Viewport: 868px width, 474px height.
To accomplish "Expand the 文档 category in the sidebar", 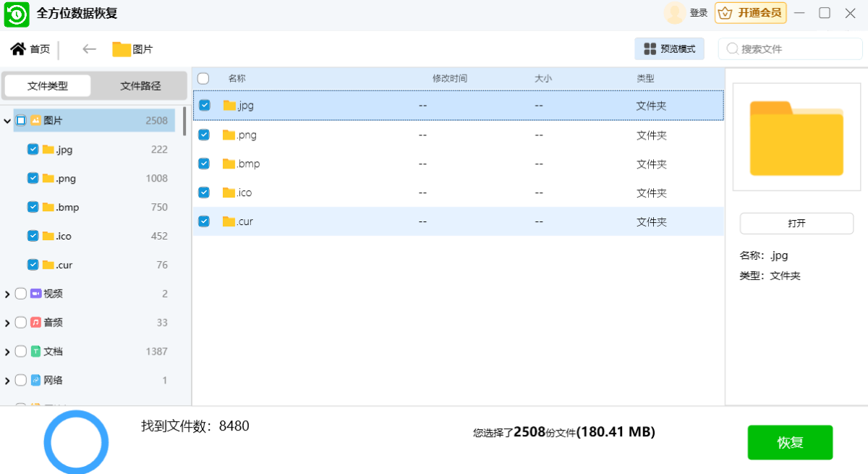I will (x=7, y=352).
